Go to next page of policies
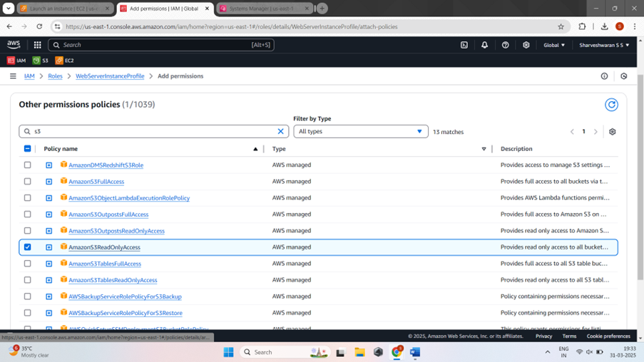This screenshot has height=362, width=644. pyautogui.click(x=596, y=132)
